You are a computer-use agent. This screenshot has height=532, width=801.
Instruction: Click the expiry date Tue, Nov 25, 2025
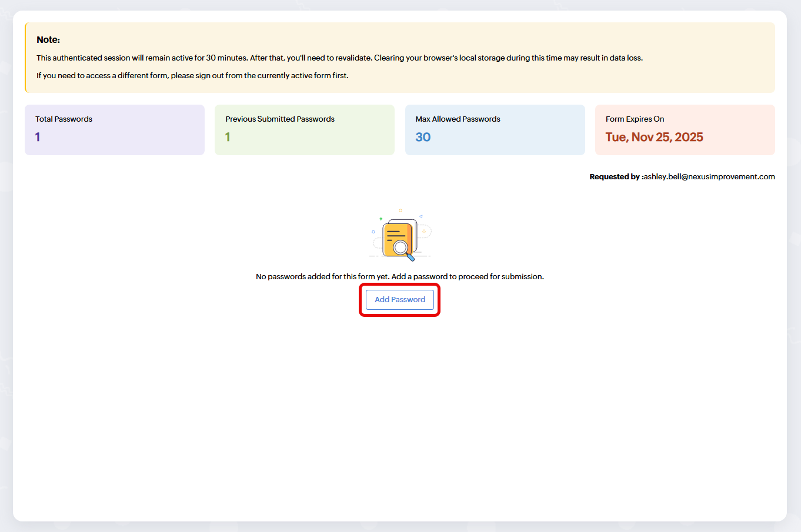coord(654,137)
